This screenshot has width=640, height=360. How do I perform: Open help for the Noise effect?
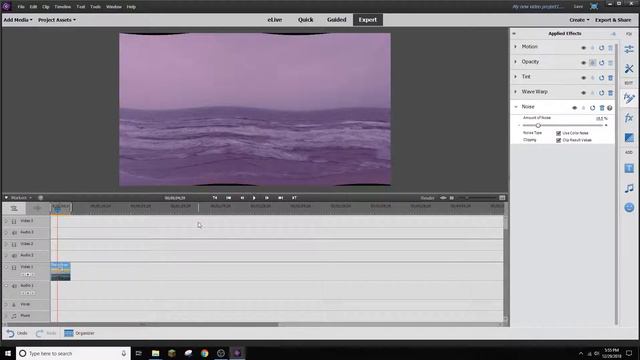[x=610, y=108]
